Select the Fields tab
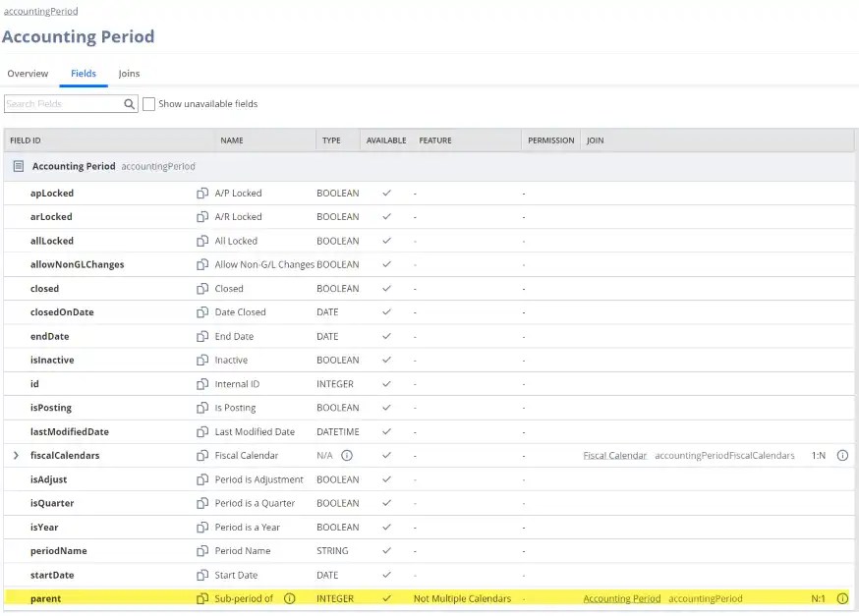The height and width of the screenshot is (616, 859). (84, 74)
